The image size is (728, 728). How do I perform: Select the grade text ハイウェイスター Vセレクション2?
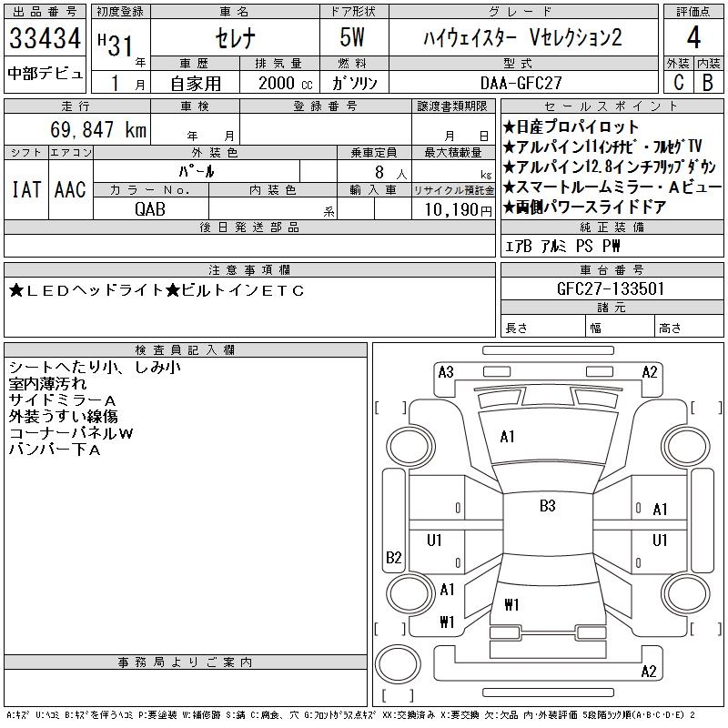click(522, 39)
